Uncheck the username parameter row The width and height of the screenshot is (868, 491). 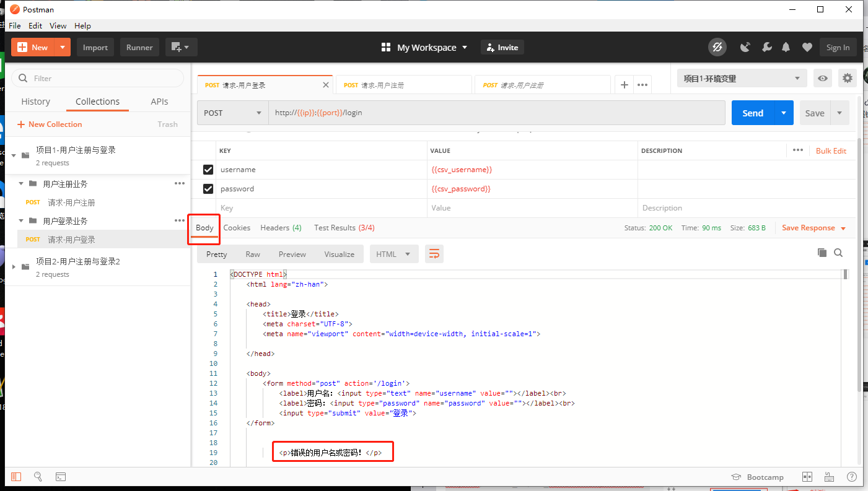(x=208, y=169)
